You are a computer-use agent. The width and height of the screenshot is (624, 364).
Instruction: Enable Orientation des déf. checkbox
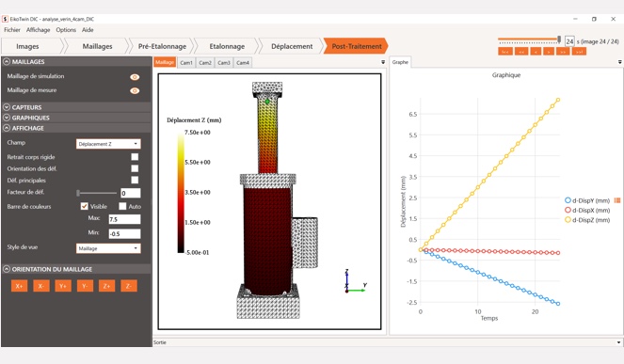point(135,168)
